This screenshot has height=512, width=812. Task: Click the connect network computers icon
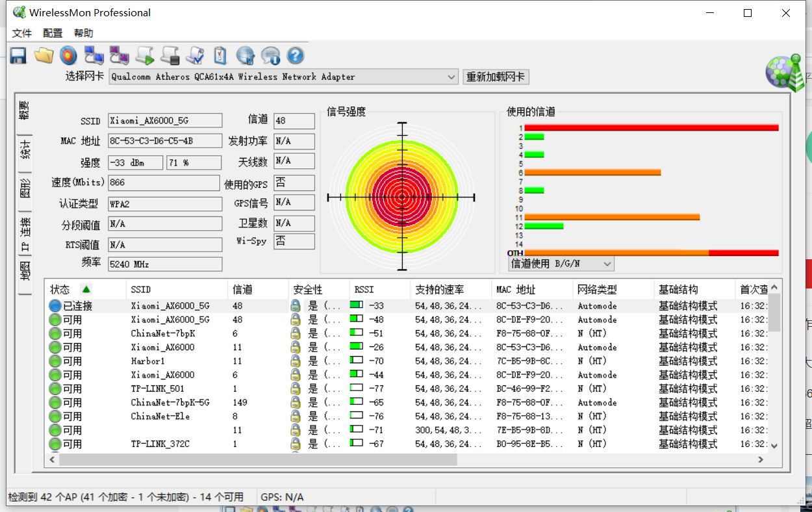click(94, 56)
